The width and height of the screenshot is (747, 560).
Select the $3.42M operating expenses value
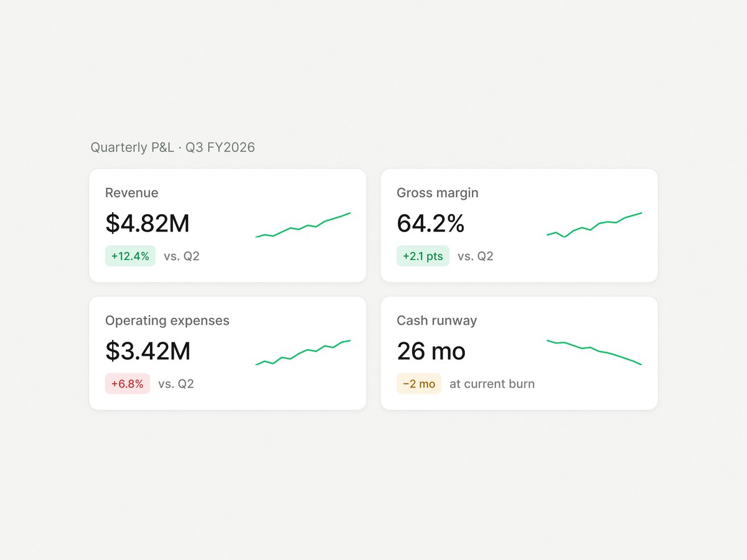coord(148,351)
